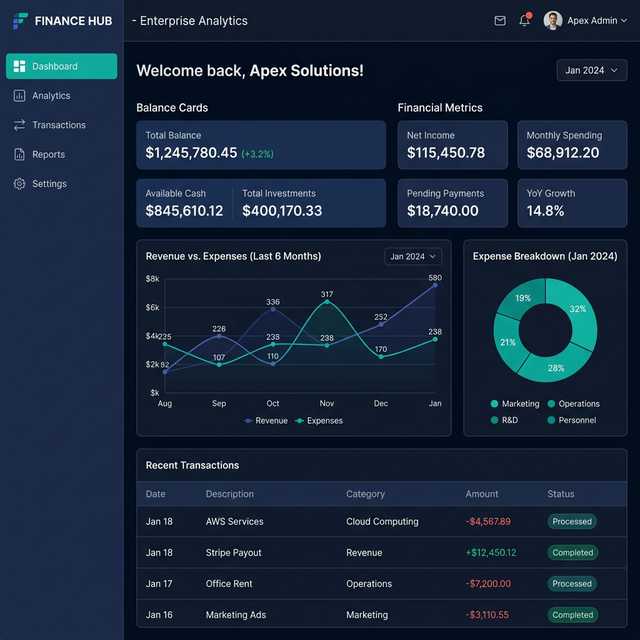
Task: Click the Pending Payments metric card
Action: (453, 203)
